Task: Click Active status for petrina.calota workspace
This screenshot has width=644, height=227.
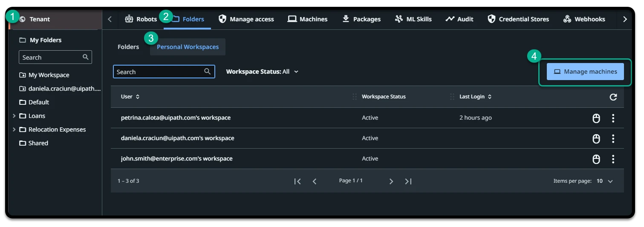Action: [x=370, y=118]
